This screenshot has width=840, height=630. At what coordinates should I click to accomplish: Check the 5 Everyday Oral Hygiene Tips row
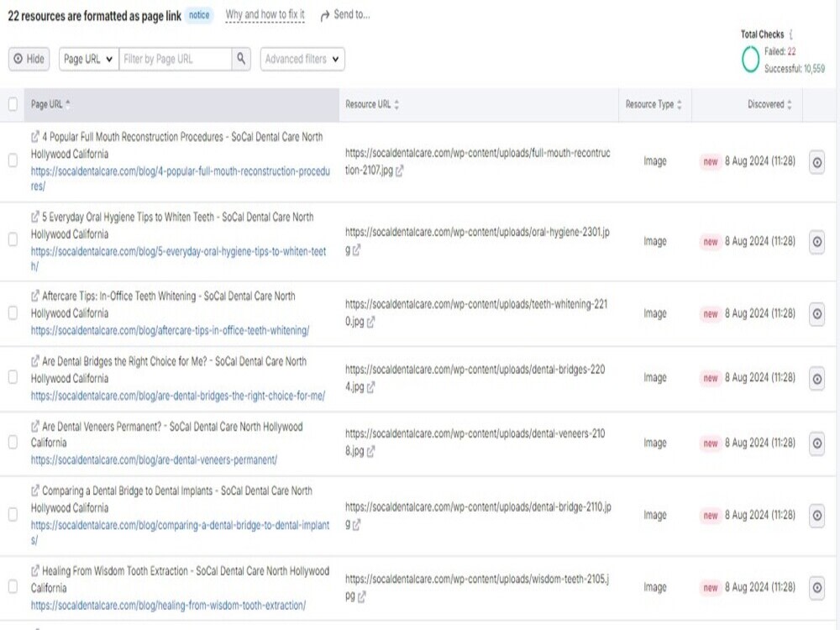tap(13, 239)
